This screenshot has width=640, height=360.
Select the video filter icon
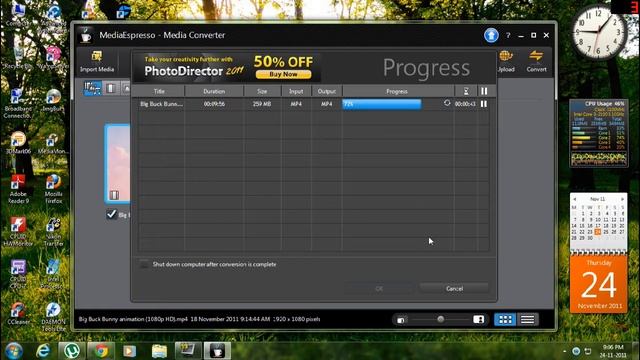111,88
